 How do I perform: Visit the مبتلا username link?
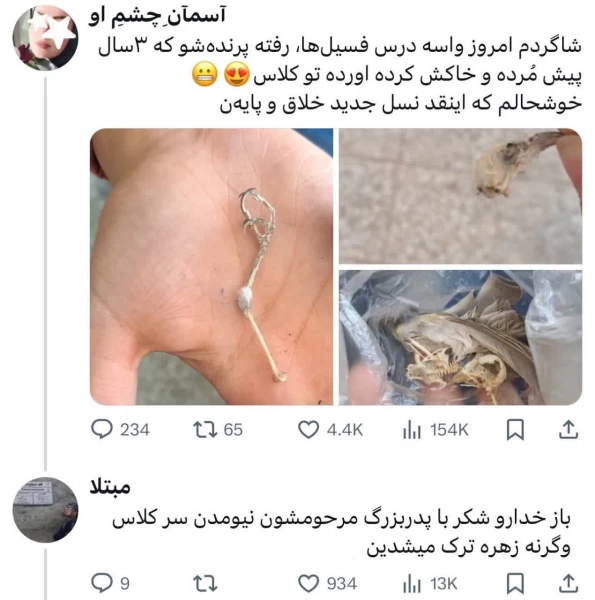110,487
